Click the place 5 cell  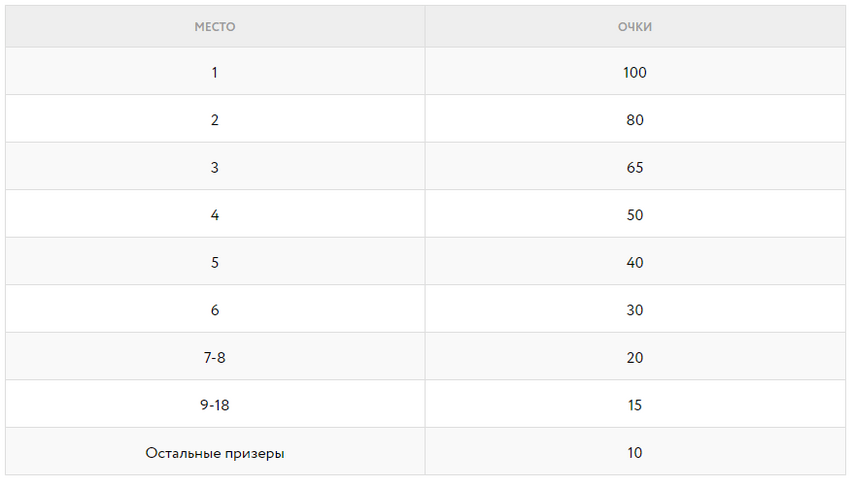215,261
